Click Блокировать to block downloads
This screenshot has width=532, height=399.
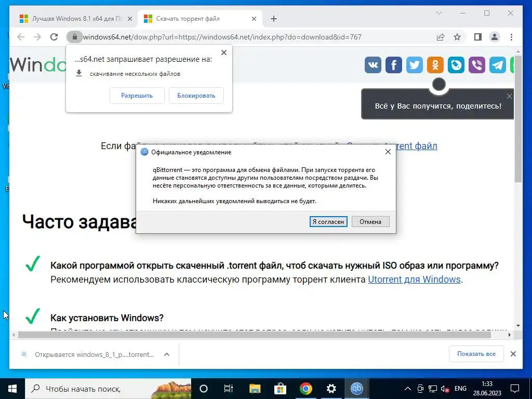(x=196, y=96)
